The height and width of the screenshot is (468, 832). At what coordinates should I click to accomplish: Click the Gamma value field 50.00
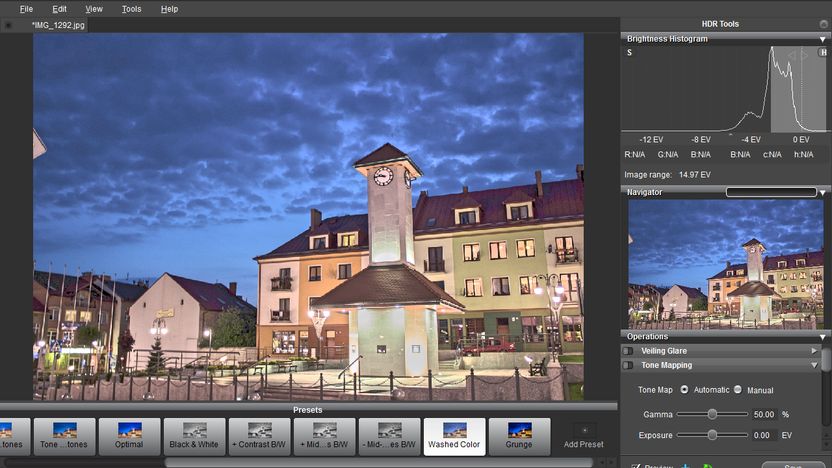pos(765,414)
